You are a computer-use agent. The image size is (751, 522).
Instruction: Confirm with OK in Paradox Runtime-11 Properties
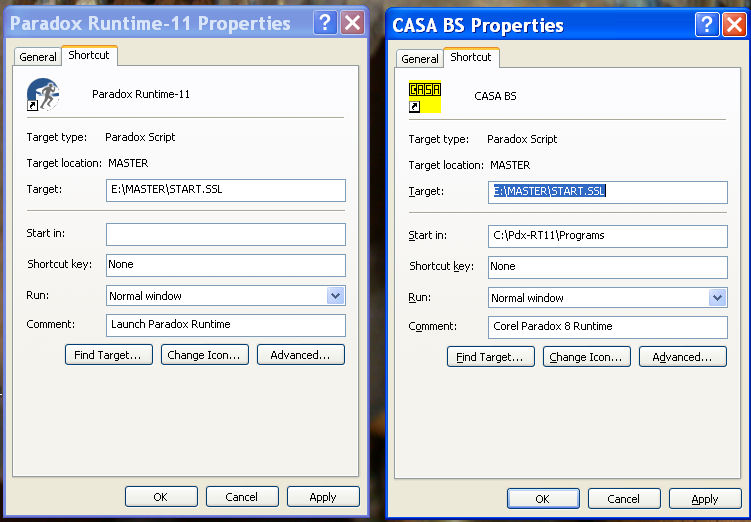point(161,497)
